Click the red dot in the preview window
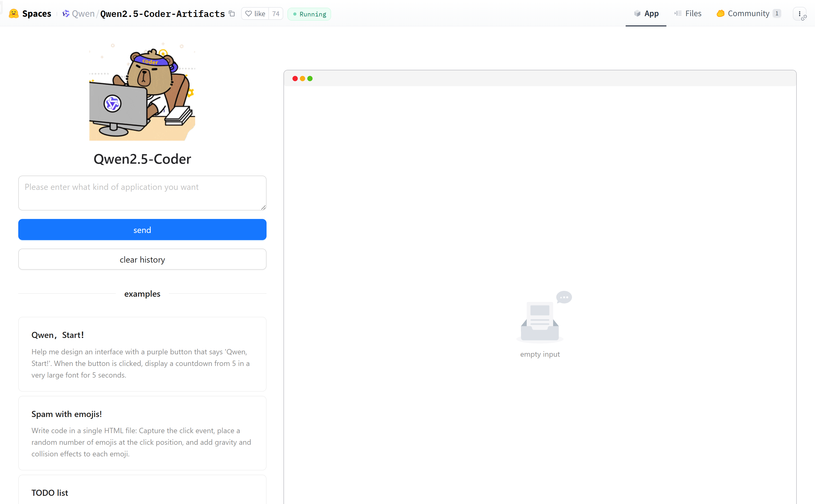Screen dimensions: 815x504 coord(295,79)
